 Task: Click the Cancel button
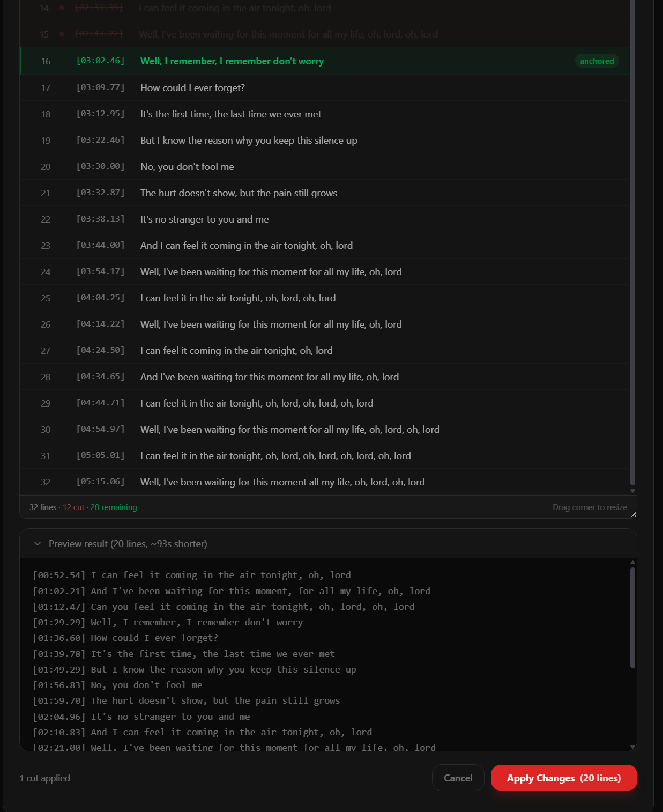(458, 778)
